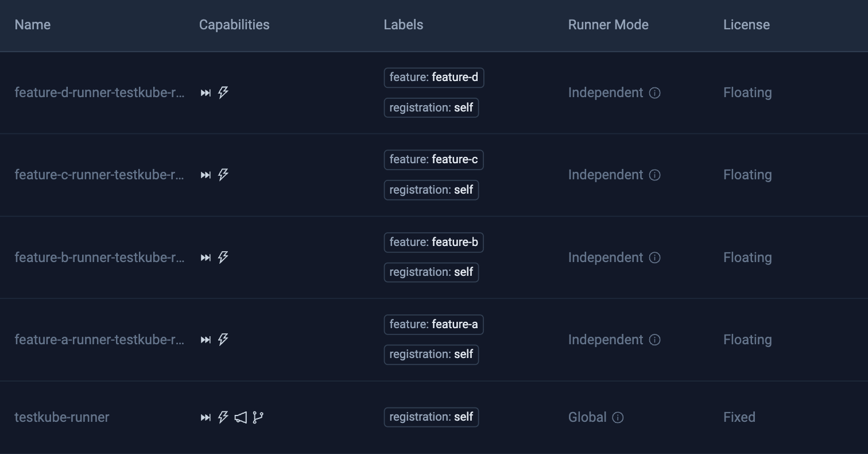The width and height of the screenshot is (868, 454).
Task: Click fast-forward capability icon in feature-d row
Action: (x=206, y=93)
